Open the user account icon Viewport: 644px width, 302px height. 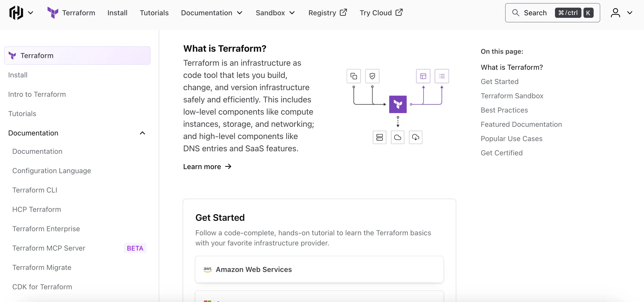[615, 12]
